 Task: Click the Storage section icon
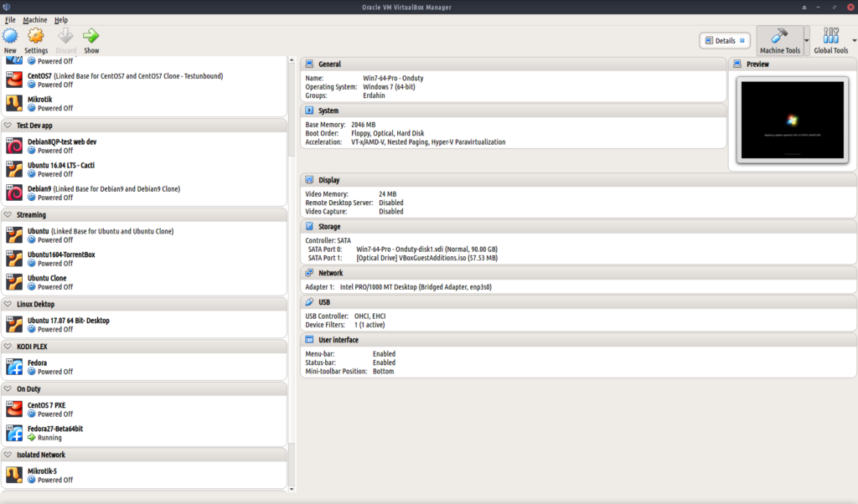(x=310, y=226)
